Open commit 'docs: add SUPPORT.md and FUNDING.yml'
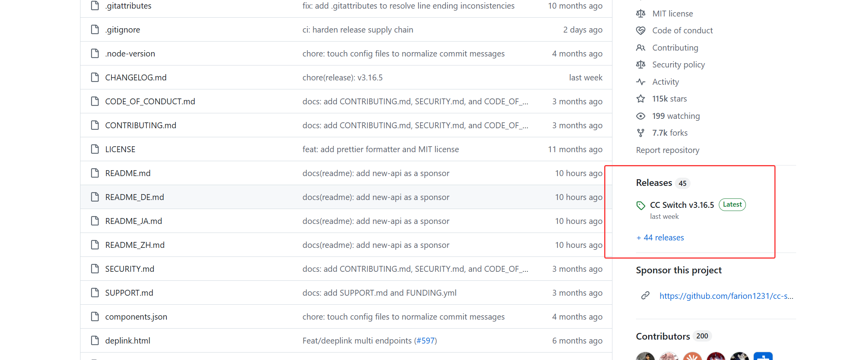 (379, 293)
